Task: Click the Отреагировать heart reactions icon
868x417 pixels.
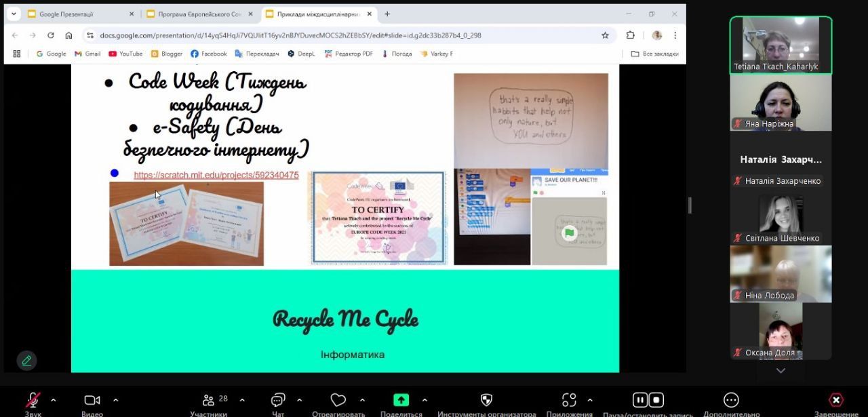Action: click(338, 400)
